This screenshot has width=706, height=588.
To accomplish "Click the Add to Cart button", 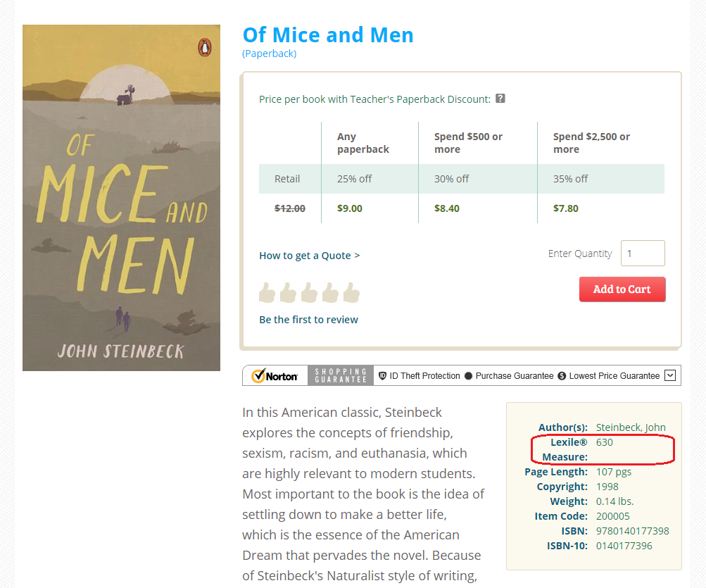I will 622,289.
